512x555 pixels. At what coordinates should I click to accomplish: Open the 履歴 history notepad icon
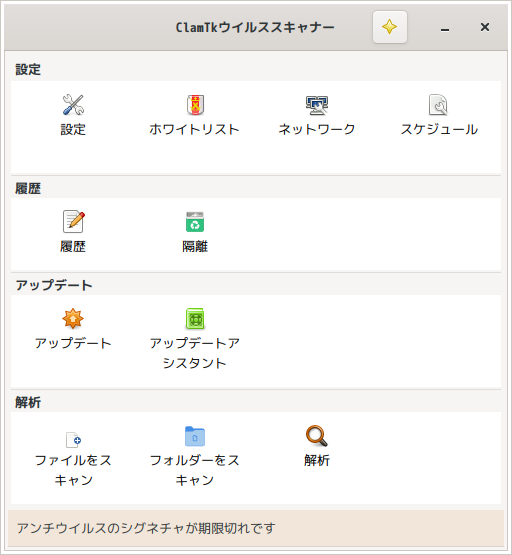click(74, 222)
